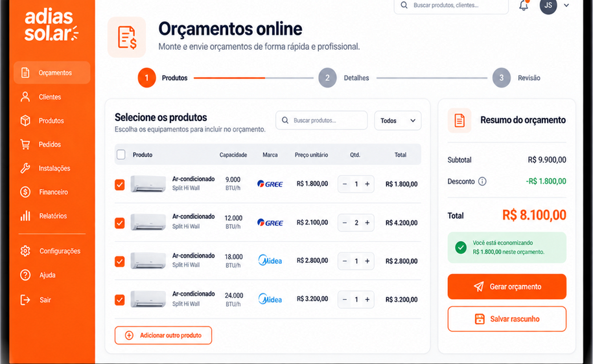This screenshot has height=364, width=593.
Task: Click the Midea logo in 24.000 BTU/h row
Action: point(270,299)
